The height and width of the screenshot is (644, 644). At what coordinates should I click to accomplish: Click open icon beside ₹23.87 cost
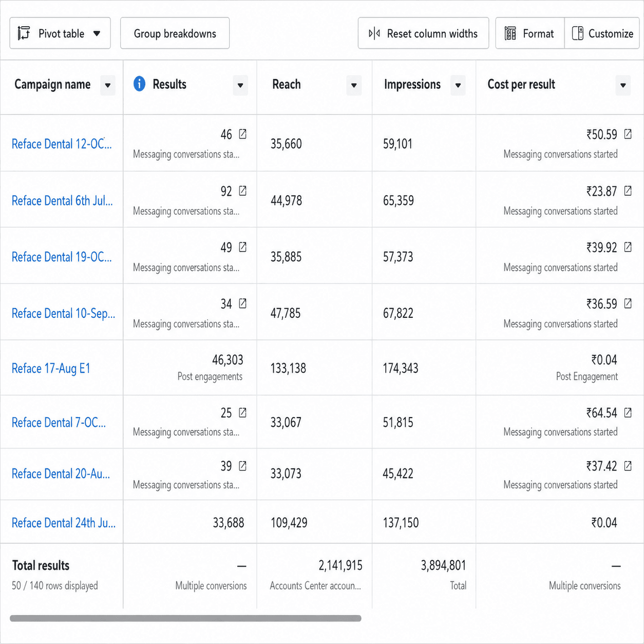tap(628, 191)
